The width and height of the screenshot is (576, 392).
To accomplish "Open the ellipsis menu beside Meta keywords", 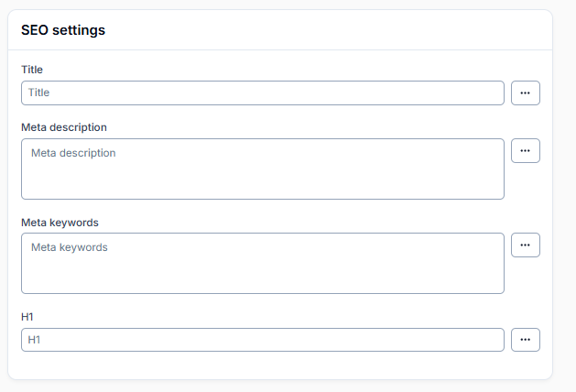I will (x=526, y=245).
